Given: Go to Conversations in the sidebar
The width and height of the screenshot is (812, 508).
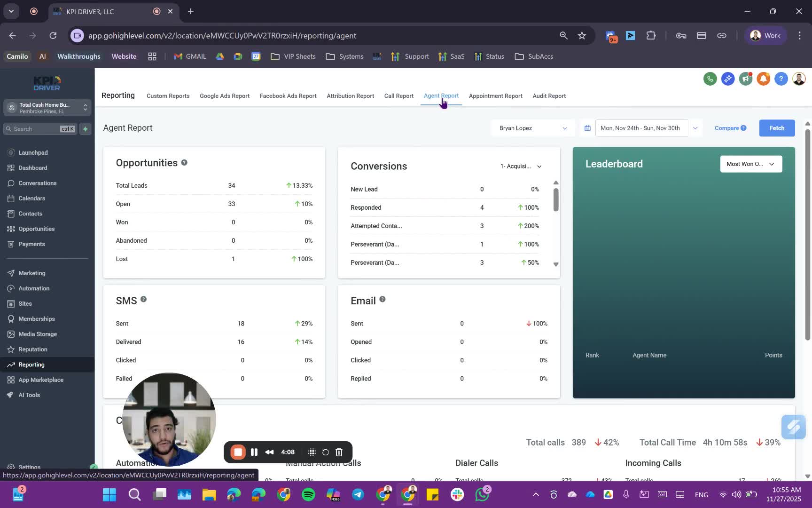Looking at the screenshot, I should click(47, 183).
